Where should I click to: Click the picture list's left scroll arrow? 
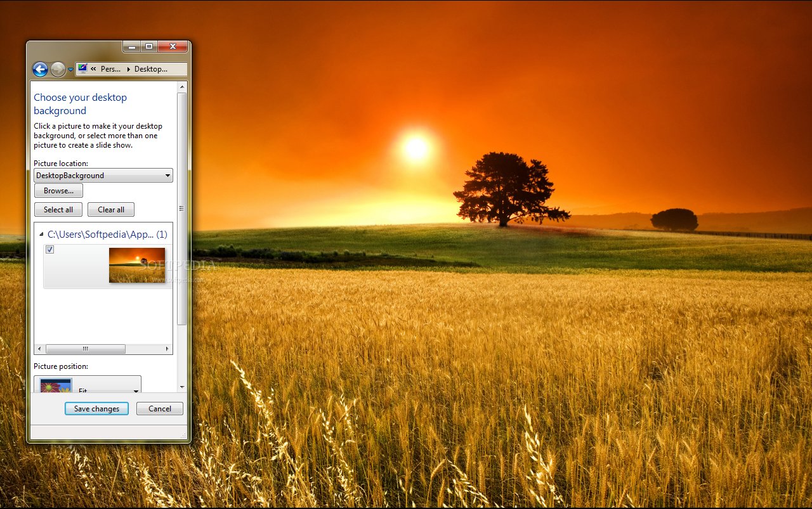39,349
